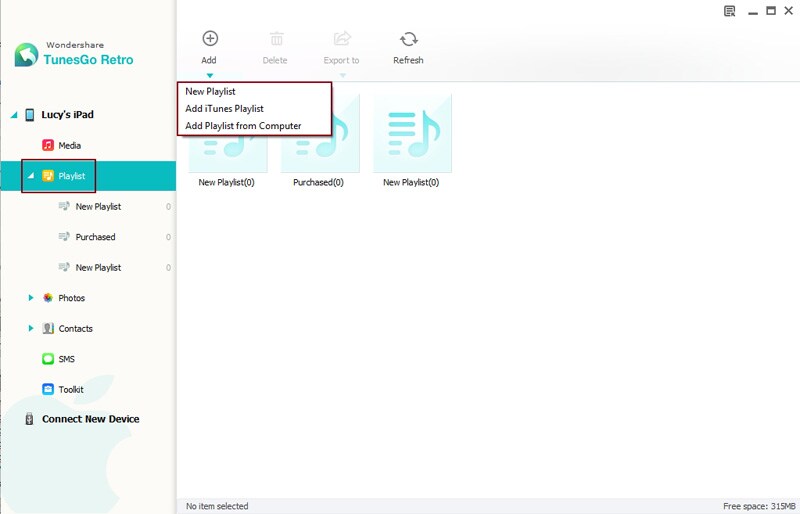Click the Export to icon
800x514 pixels.
pyautogui.click(x=342, y=38)
